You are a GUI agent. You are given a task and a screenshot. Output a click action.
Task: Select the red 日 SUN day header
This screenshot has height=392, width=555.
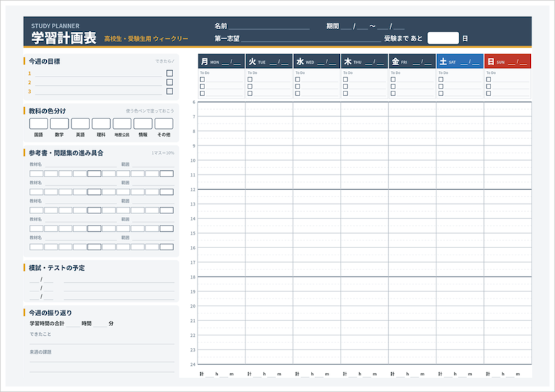tap(507, 61)
